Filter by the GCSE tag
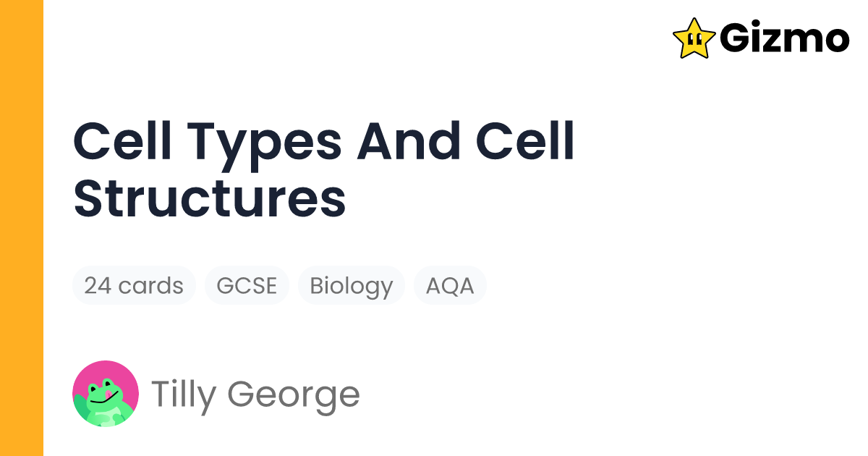This screenshot has width=868, height=456. click(x=247, y=285)
